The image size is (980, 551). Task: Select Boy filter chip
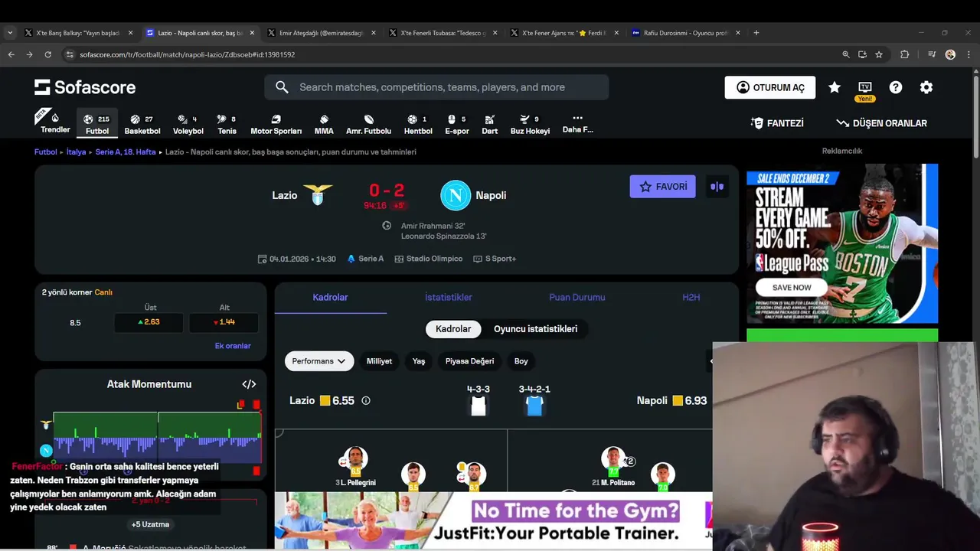click(521, 361)
